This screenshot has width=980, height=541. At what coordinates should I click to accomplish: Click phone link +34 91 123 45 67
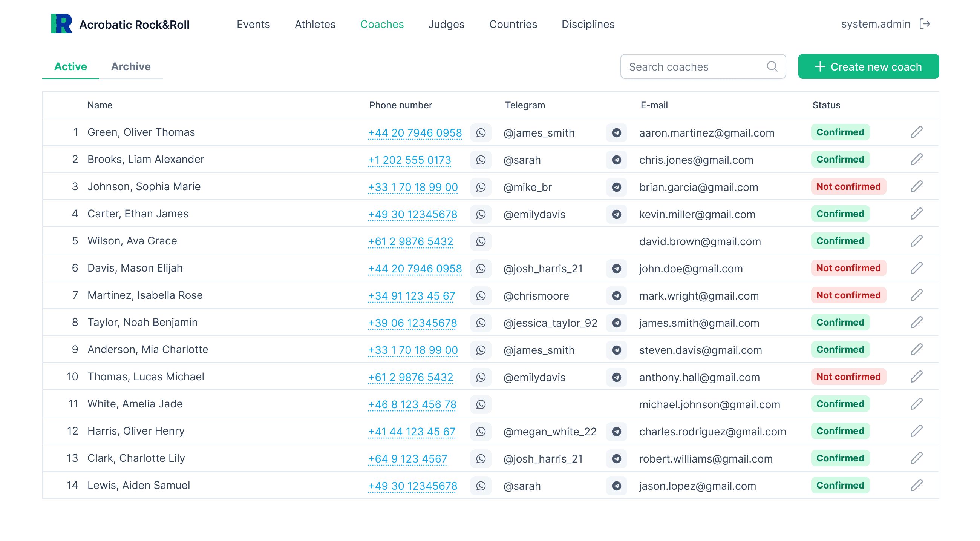(x=411, y=296)
